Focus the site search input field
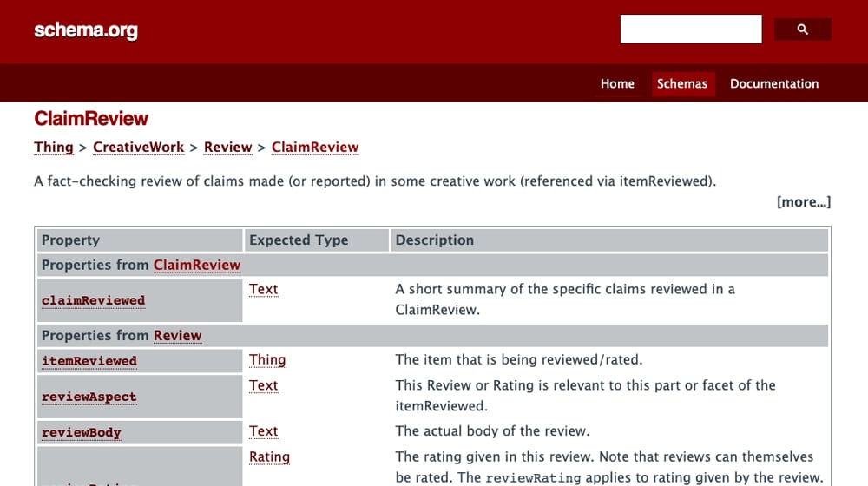Viewport: 868px width, 486px height. click(x=691, y=29)
